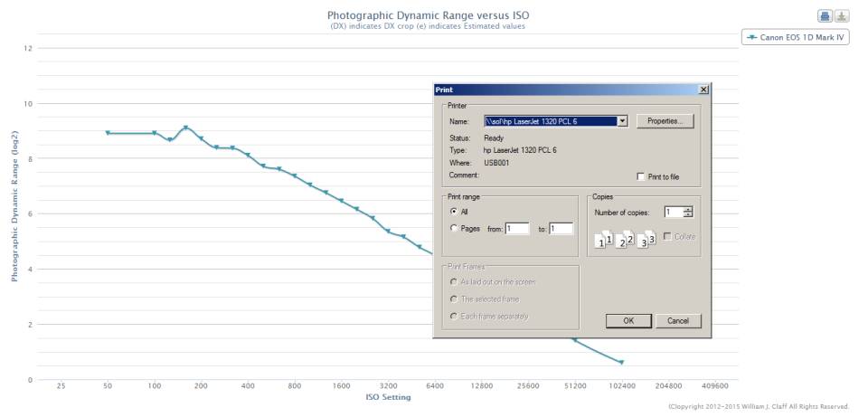Enable Print to file checkbox
The height and width of the screenshot is (417, 868).
coord(641,176)
